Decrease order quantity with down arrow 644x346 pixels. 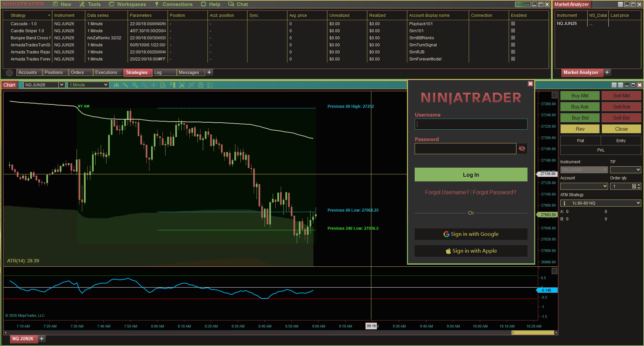(639, 188)
